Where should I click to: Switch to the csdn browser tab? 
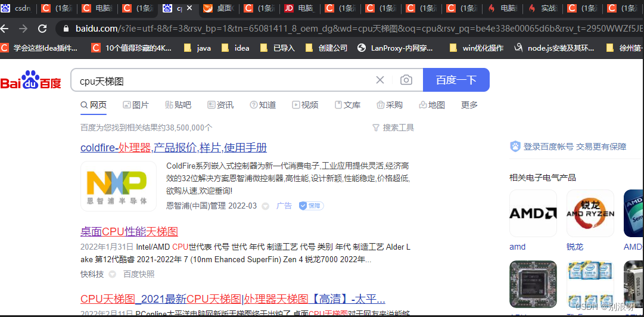click(18, 8)
